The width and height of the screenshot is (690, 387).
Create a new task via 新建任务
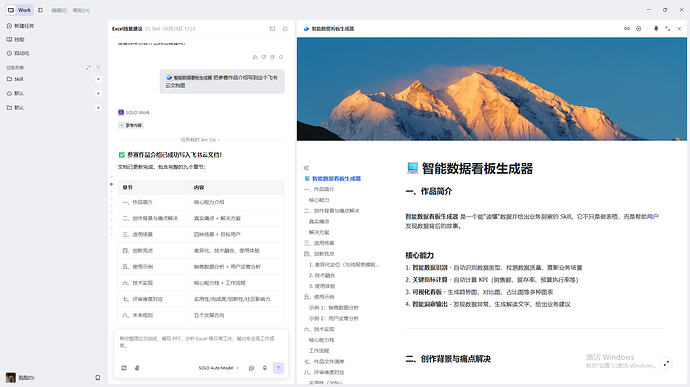(x=21, y=26)
